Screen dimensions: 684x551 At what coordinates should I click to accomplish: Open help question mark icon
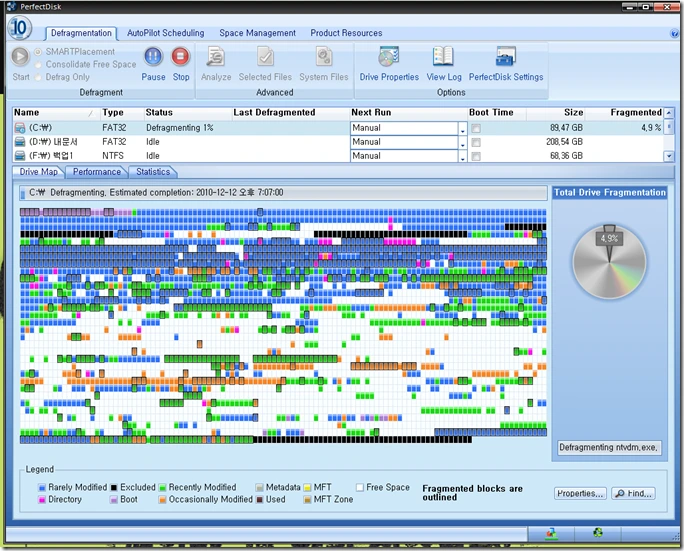674,33
